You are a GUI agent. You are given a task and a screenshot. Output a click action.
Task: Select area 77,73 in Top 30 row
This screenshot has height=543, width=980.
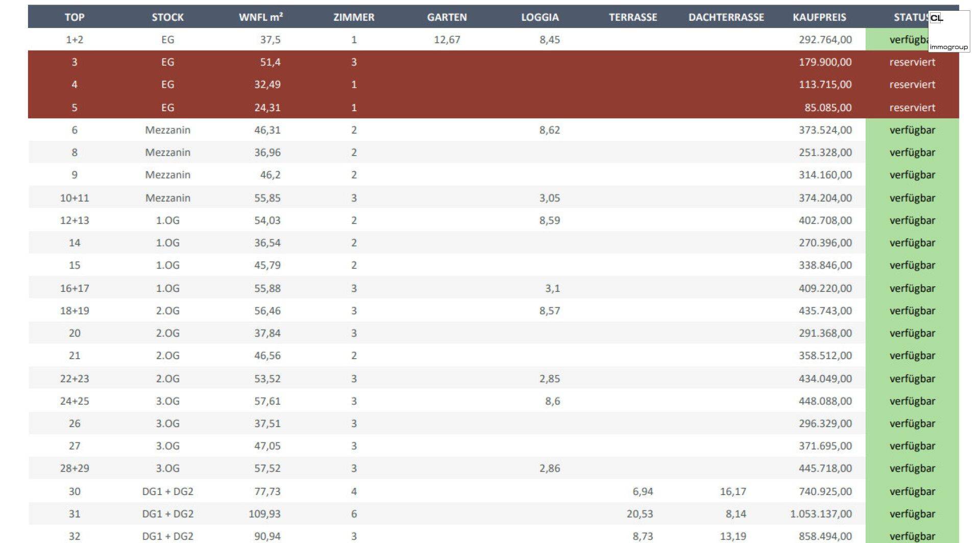click(267, 491)
